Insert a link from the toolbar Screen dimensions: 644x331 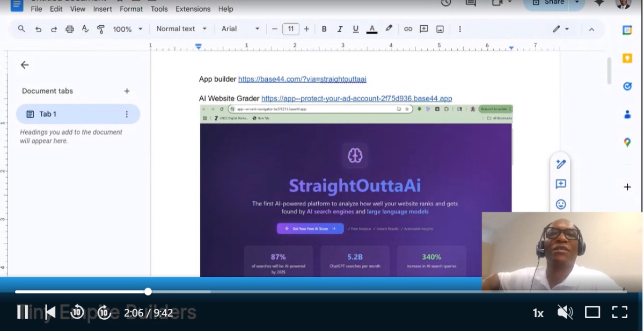408,29
